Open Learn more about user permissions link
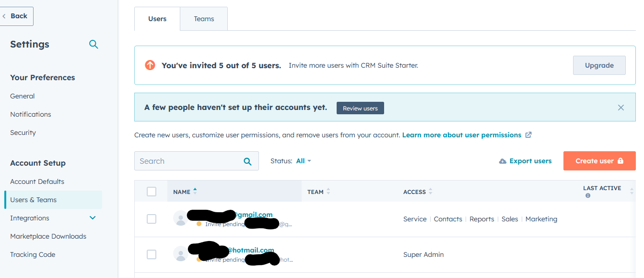The image size is (644, 278). [461, 135]
